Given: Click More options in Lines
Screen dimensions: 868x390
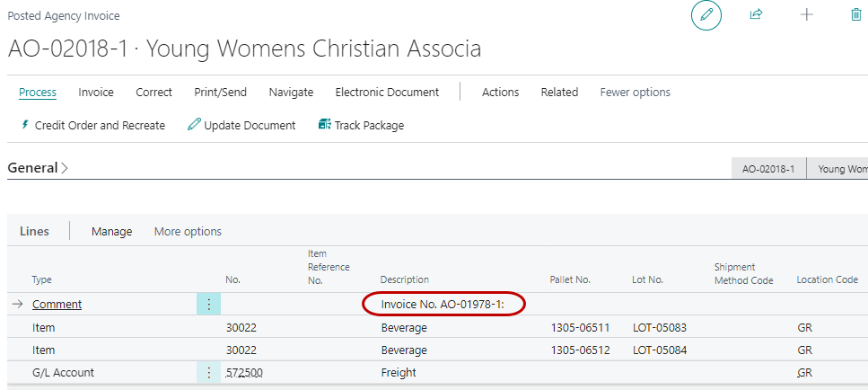Looking at the screenshot, I should coord(188,232).
